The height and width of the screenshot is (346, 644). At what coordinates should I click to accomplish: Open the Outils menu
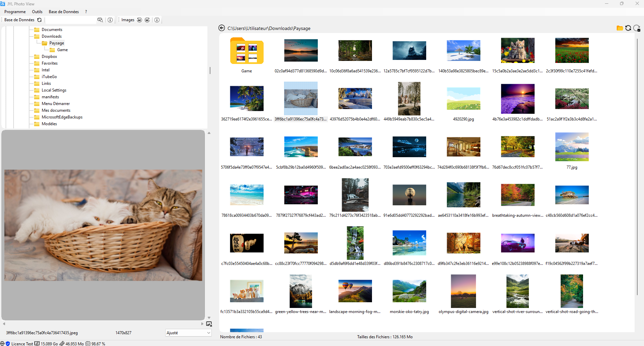[x=37, y=12]
